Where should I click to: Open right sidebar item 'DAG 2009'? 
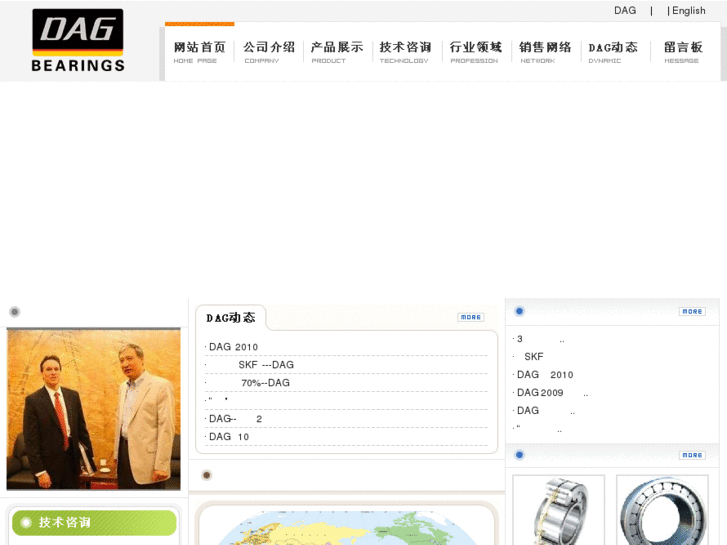pos(550,393)
